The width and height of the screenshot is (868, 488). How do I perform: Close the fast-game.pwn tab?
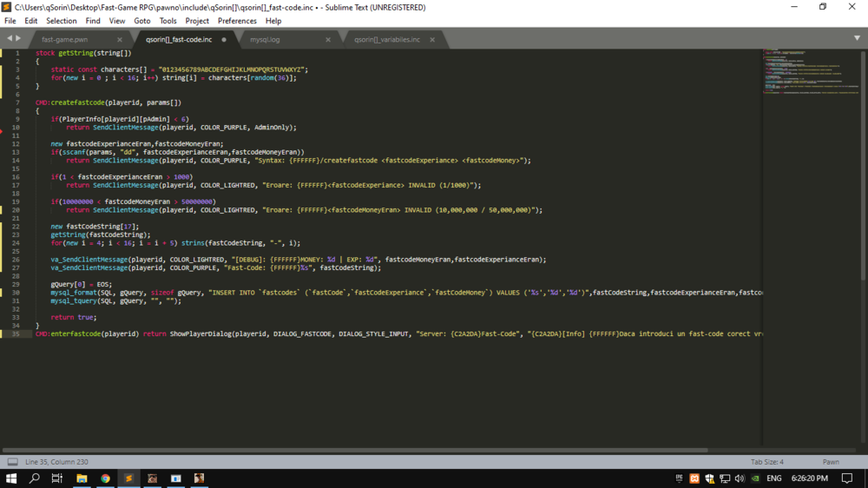(120, 40)
